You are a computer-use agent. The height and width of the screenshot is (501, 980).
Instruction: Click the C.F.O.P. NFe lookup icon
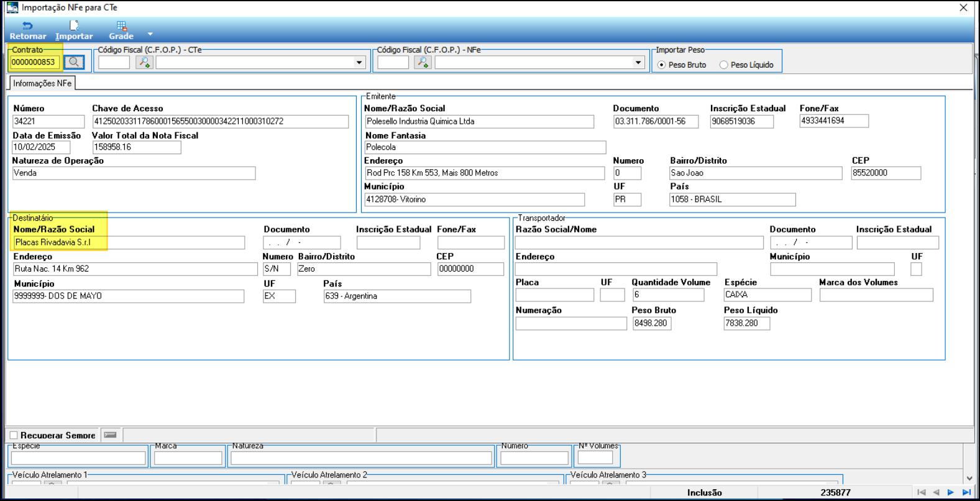coord(423,62)
